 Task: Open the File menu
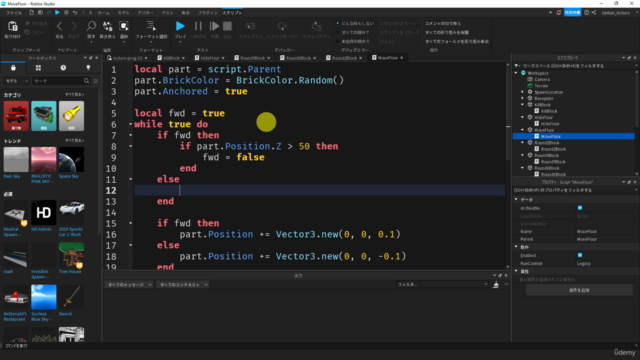pyautogui.click(x=14, y=13)
